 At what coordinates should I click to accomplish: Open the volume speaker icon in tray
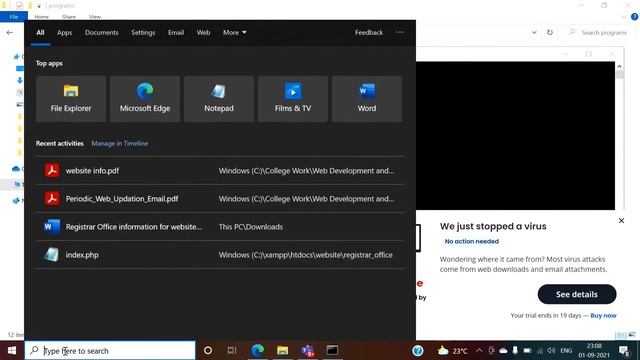pos(551,351)
